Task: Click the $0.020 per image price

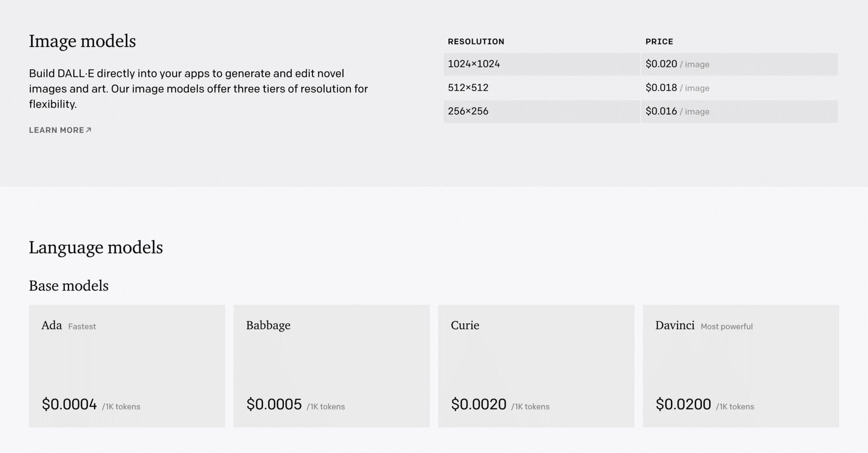Action: [678, 64]
